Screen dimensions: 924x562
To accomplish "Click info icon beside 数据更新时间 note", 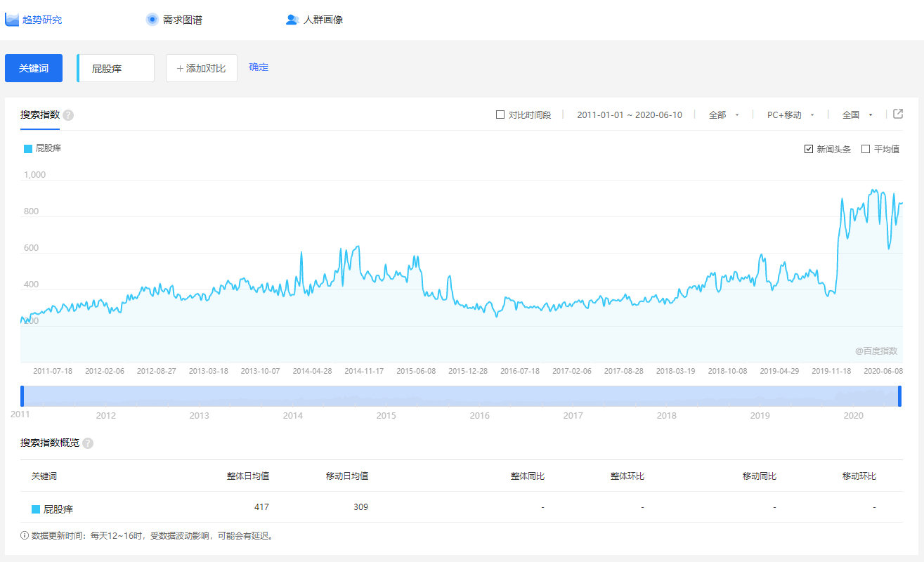I will click(25, 535).
